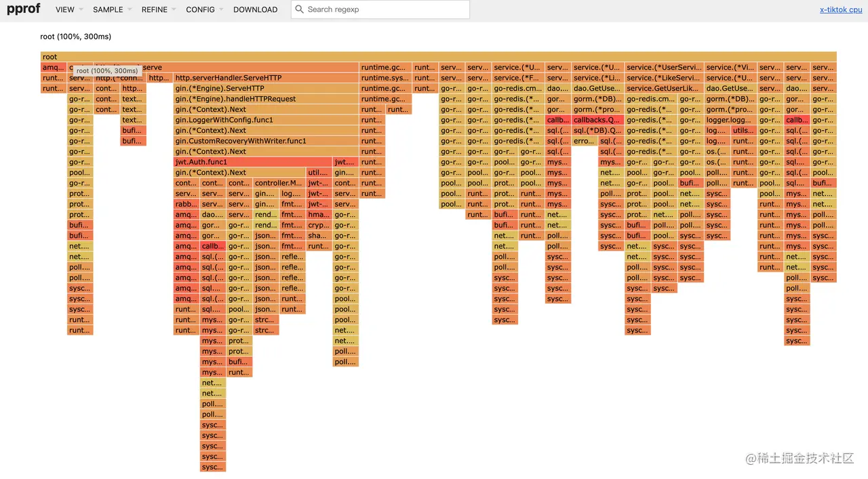Image resolution: width=868 pixels, height=479 pixels.
Task: Select the service.(*UserServi... frame
Action: coord(664,68)
